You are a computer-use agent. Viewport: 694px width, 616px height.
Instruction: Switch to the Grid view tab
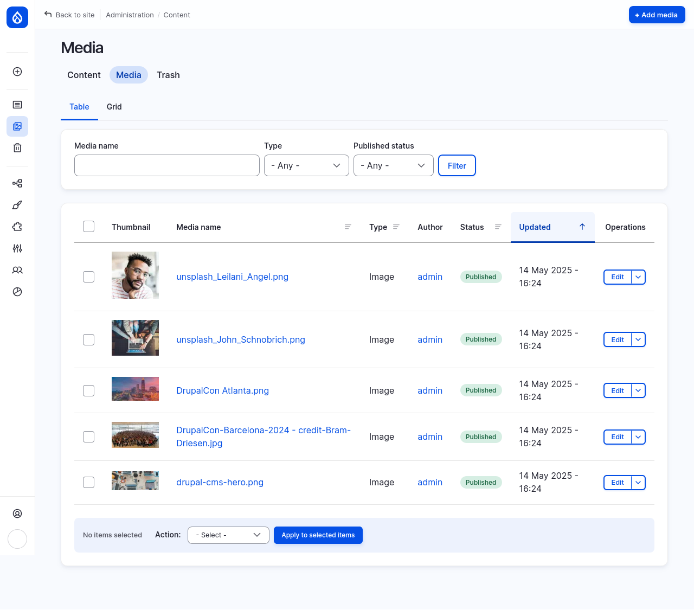point(114,107)
